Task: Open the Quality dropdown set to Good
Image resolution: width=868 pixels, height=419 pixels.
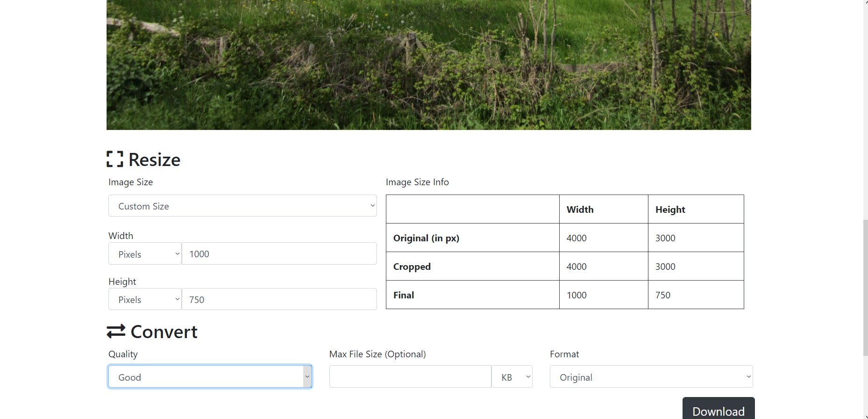Action: 210,377
